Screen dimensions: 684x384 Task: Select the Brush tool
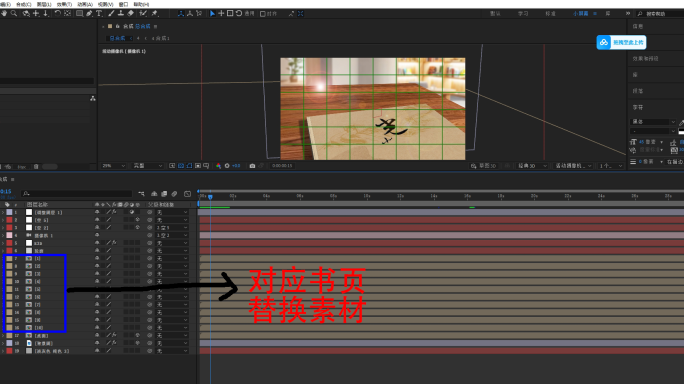point(112,14)
